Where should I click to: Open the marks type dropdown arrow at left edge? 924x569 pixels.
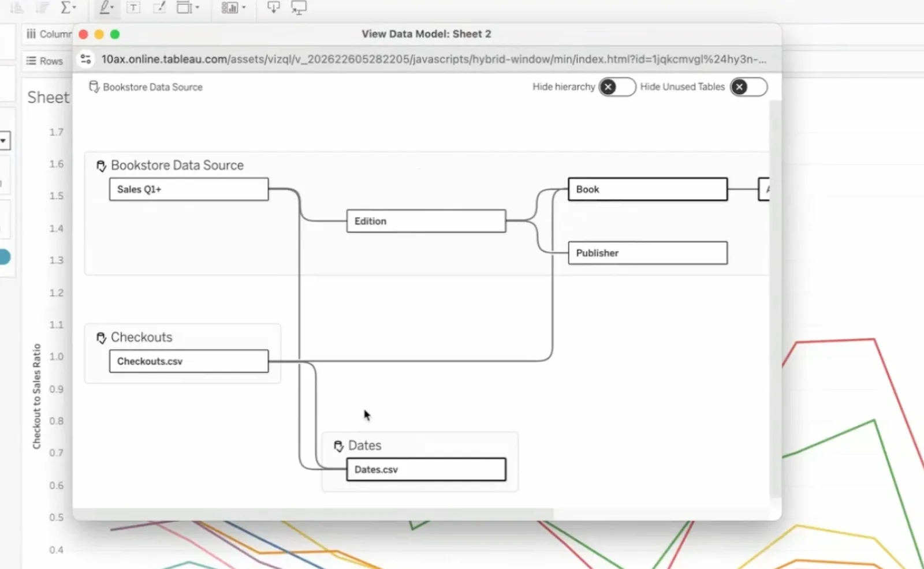click(x=3, y=140)
